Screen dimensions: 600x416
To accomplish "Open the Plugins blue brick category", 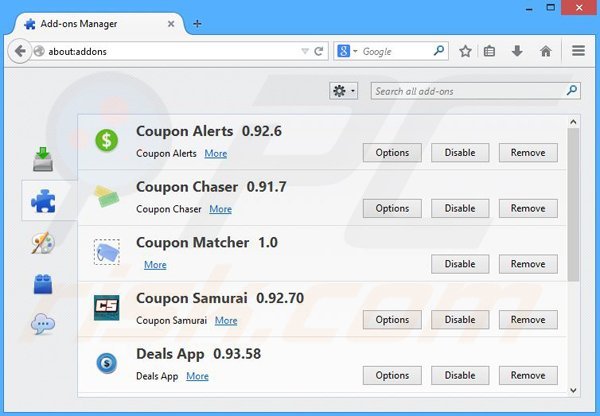I will point(43,284).
